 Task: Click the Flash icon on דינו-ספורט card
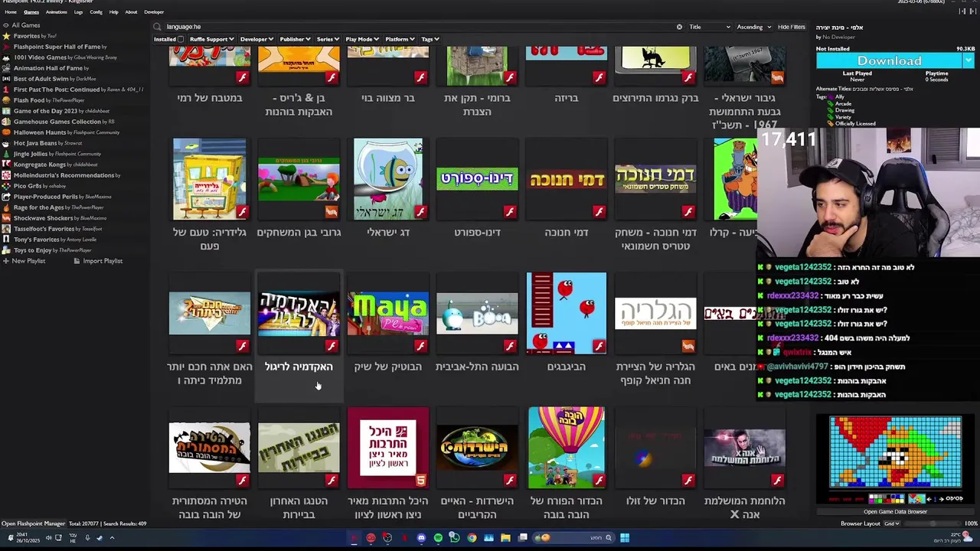(510, 212)
